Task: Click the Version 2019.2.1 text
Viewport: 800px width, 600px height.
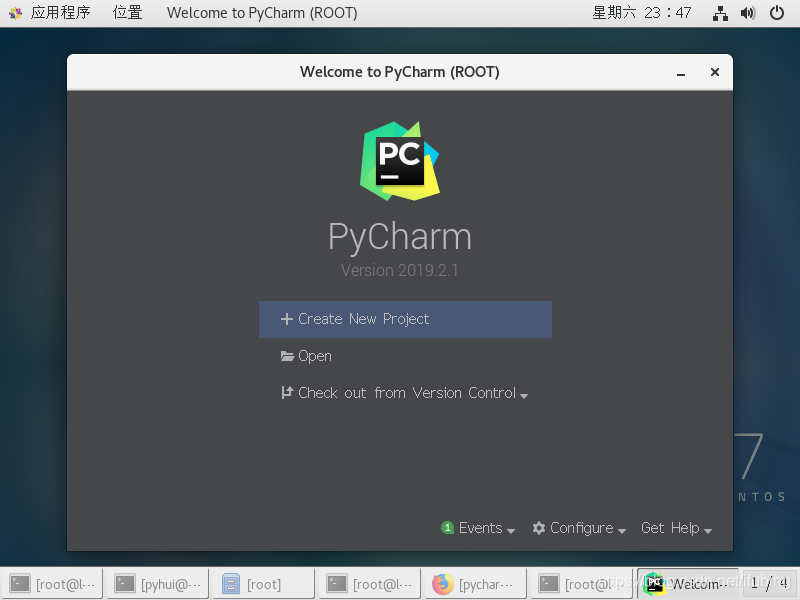Action: click(x=399, y=270)
